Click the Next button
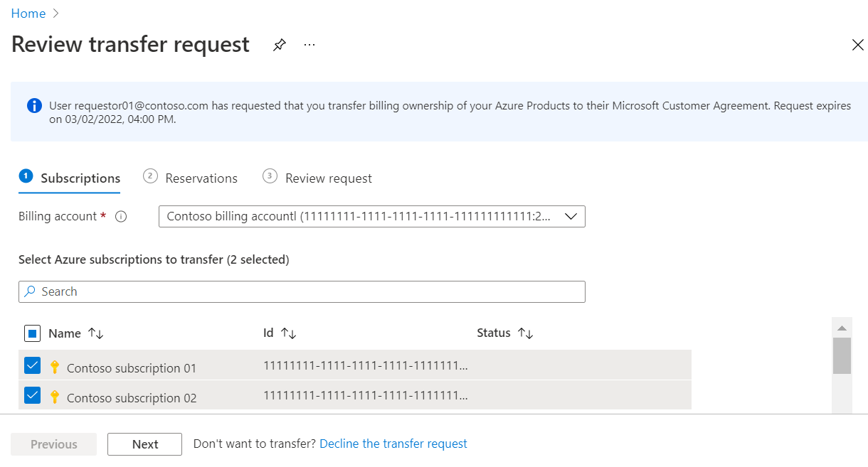The width and height of the screenshot is (868, 467). [x=145, y=444]
